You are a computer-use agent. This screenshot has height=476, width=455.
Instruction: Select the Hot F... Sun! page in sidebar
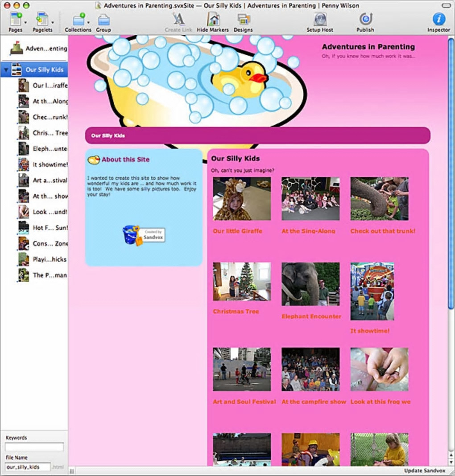pos(42,227)
